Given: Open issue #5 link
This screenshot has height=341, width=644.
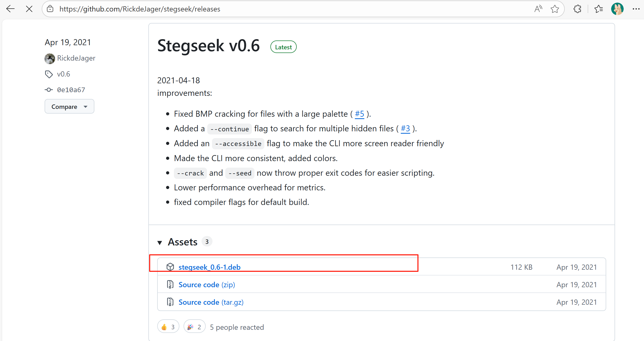Looking at the screenshot, I should point(359,114).
